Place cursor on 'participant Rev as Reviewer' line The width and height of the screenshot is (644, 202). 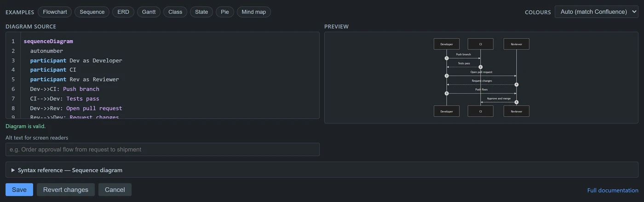click(75, 79)
